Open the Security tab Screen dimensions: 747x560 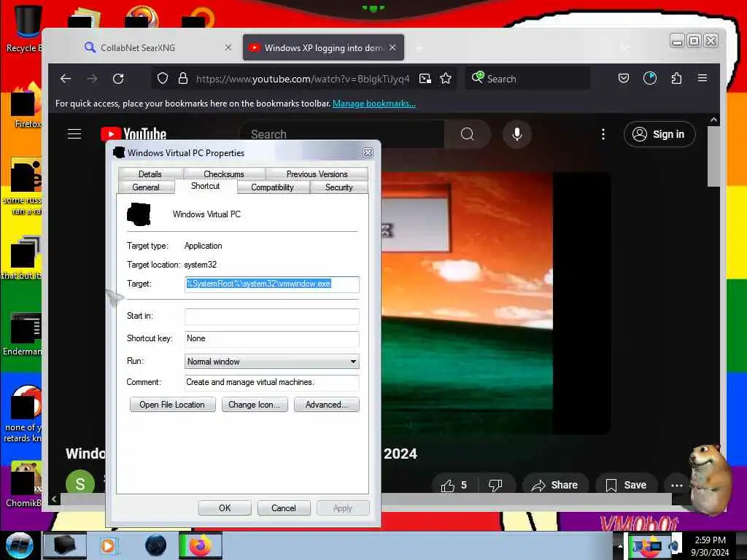(338, 187)
